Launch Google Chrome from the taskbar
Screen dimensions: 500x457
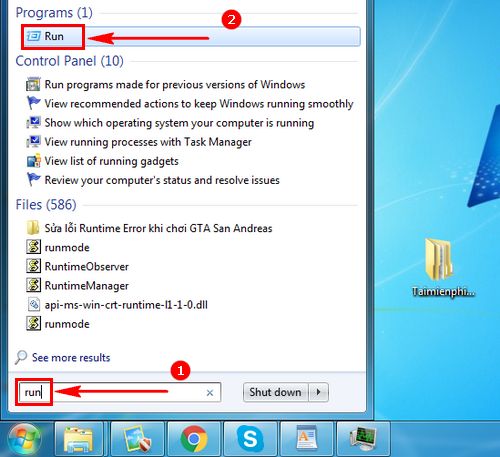(x=194, y=439)
